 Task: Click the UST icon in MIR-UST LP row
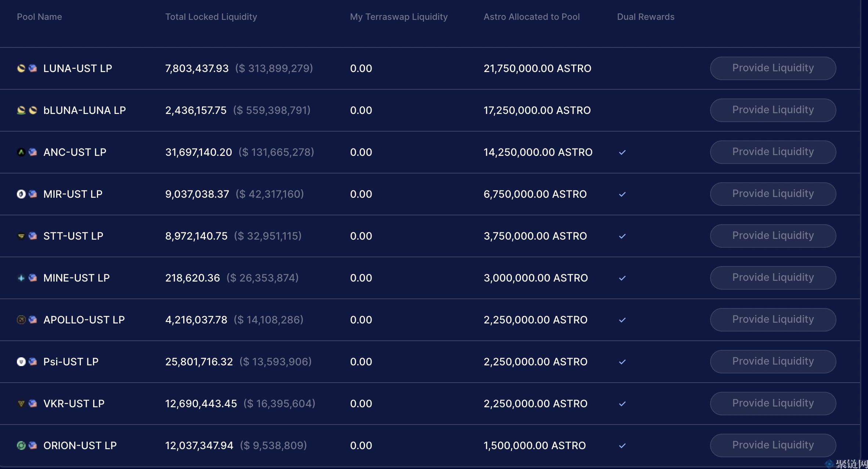point(33,194)
